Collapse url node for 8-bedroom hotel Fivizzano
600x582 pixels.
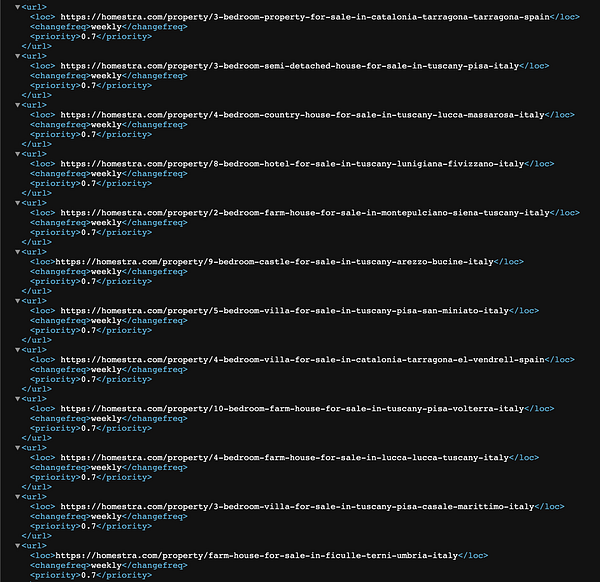[x=18, y=154]
